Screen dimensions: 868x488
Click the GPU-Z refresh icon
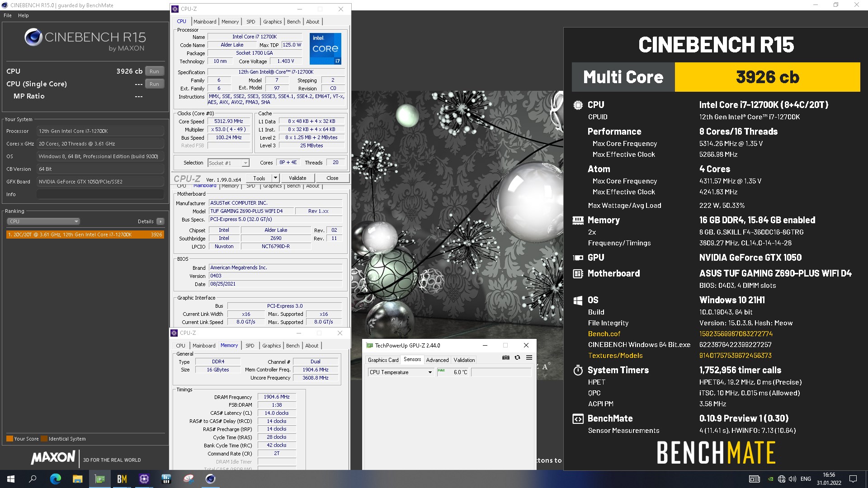517,357
